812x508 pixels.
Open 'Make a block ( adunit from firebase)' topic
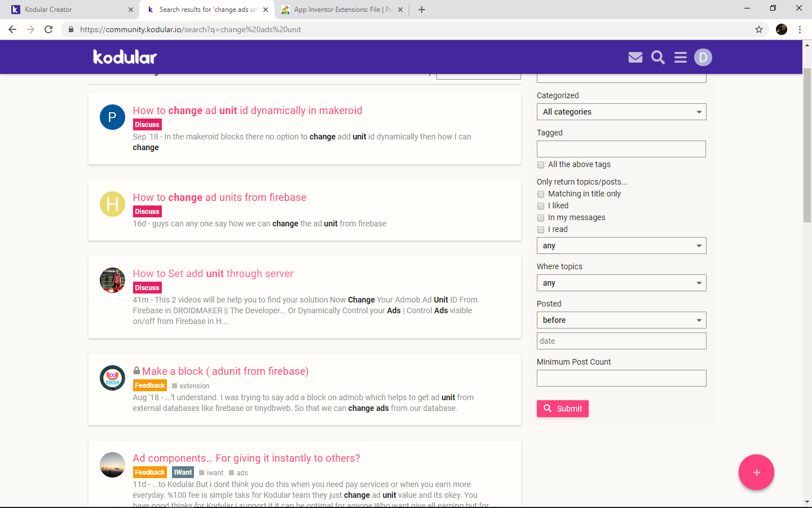(226, 371)
